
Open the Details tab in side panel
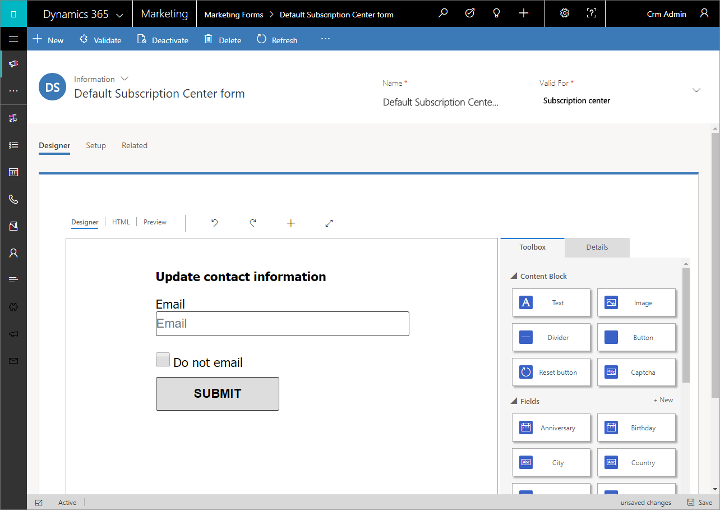click(x=597, y=247)
